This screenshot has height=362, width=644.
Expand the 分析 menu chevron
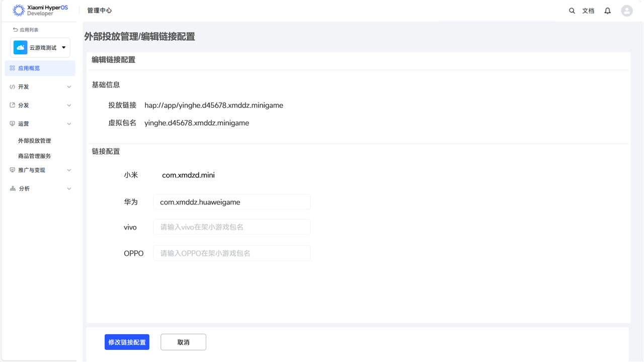(69, 189)
